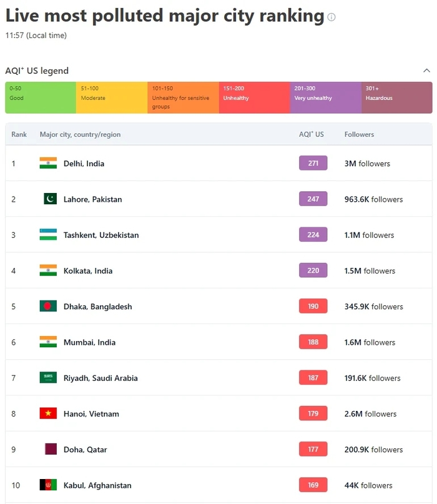Image resolution: width=437 pixels, height=504 pixels.
Task: Click the Vietnam flag beside Hanoi
Action: tap(48, 413)
